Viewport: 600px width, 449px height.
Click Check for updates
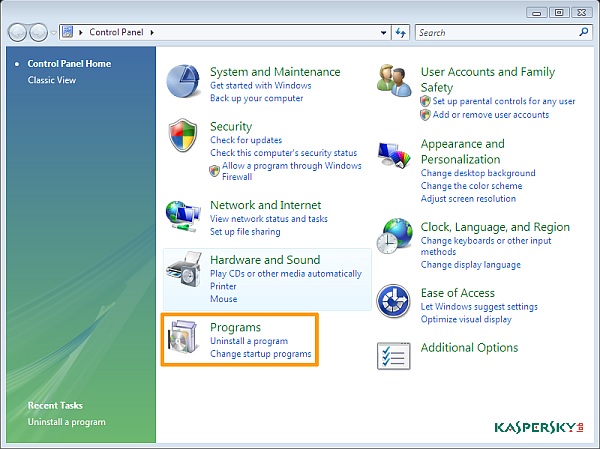pyautogui.click(x=246, y=140)
